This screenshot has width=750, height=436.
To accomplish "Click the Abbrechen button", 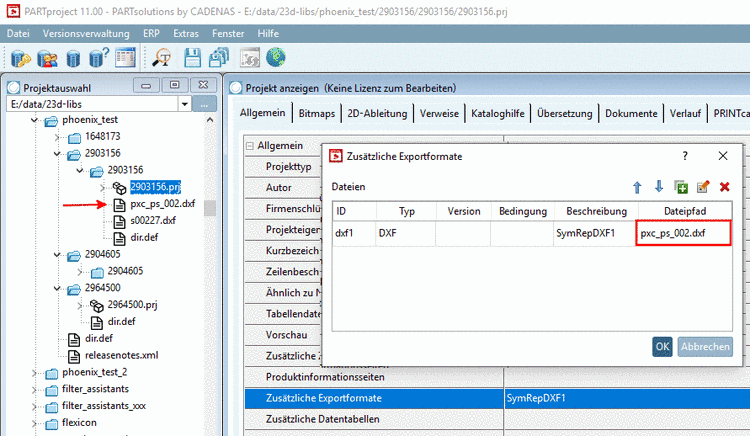I will (x=705, y=347).
